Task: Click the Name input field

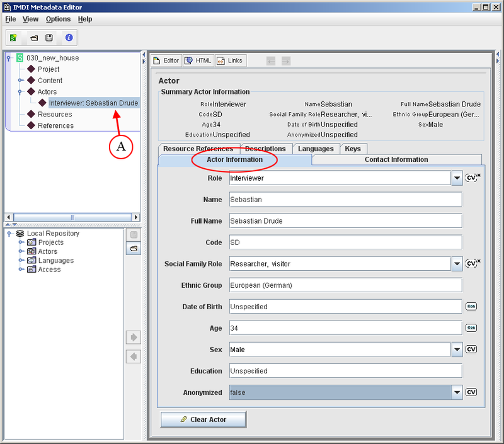Action: click(345, 200)
